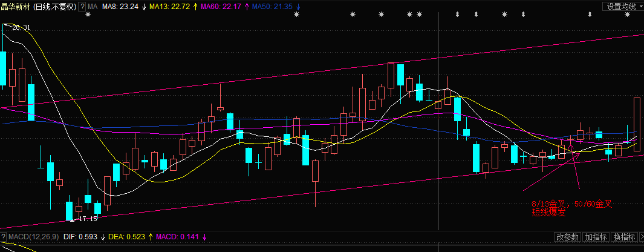The height and width of the screenshot is (252, 644).
Task: Click the 晶华新材 (日线,不复权) chart title
Action: tap(39, 6)
